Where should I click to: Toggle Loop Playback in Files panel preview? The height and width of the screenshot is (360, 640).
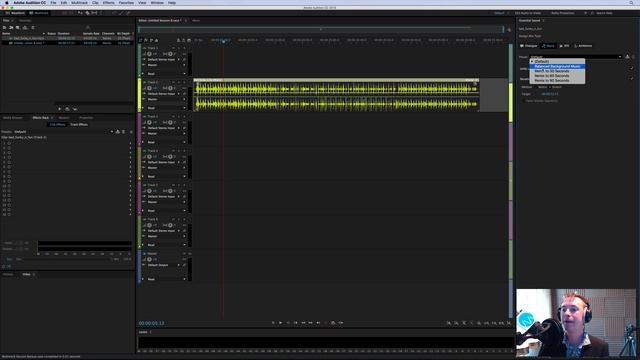tap(67, 109)
